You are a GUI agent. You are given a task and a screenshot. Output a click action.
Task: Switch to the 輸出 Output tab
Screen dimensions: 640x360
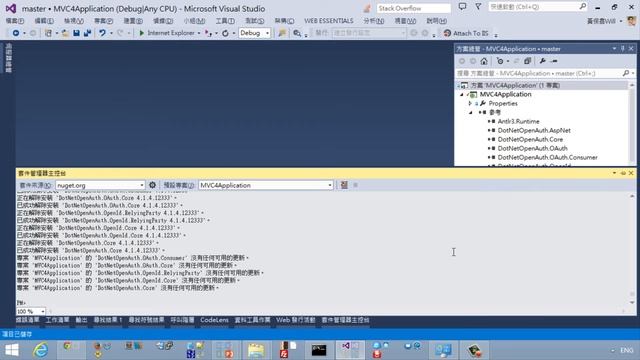pyautogui.click(x=81, y=320)
